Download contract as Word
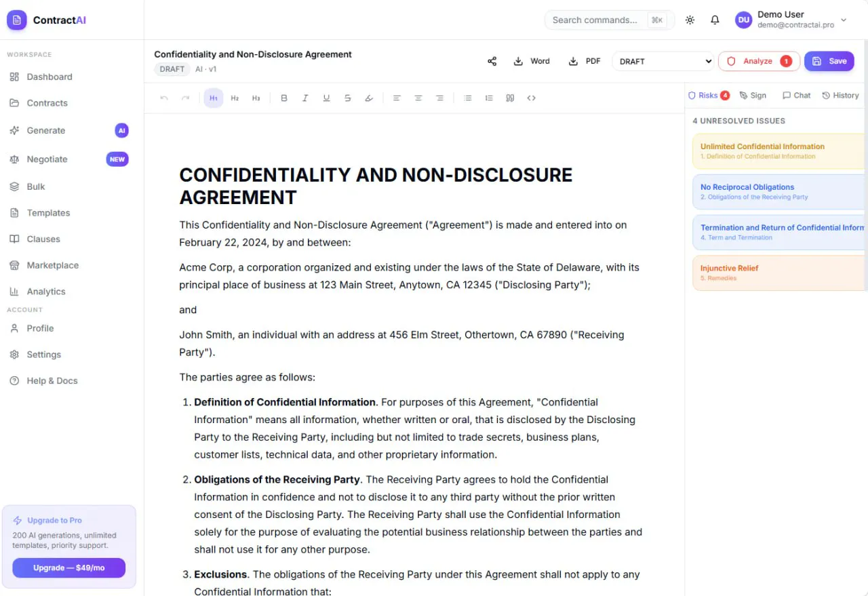Screen dimensions: 868x596 coord(531,61)
